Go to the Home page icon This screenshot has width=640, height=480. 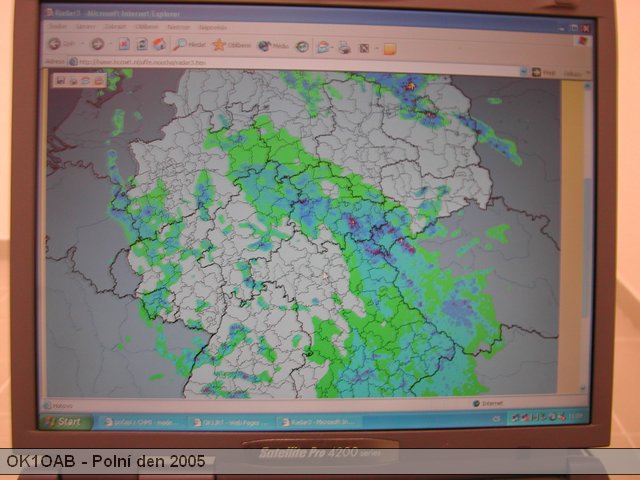tap(159, 44)
